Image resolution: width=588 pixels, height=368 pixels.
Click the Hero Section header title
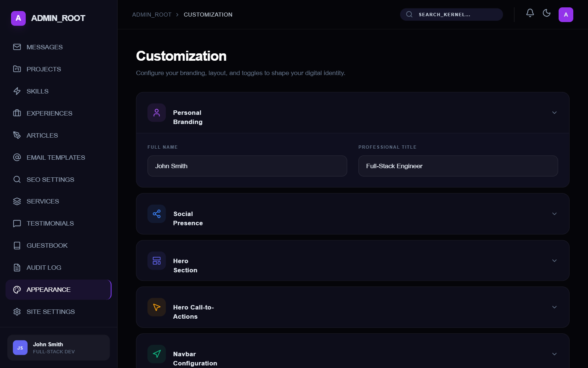(185, 265)
